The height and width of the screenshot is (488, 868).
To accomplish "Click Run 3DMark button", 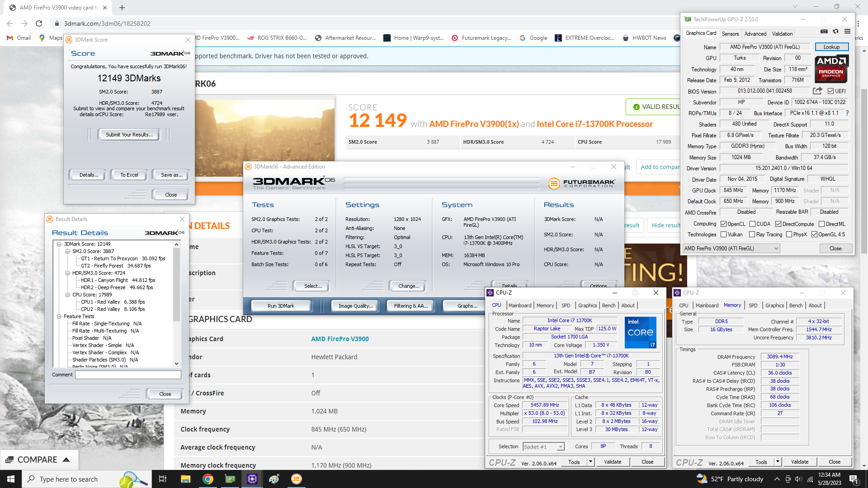I will tap(281, 306).
